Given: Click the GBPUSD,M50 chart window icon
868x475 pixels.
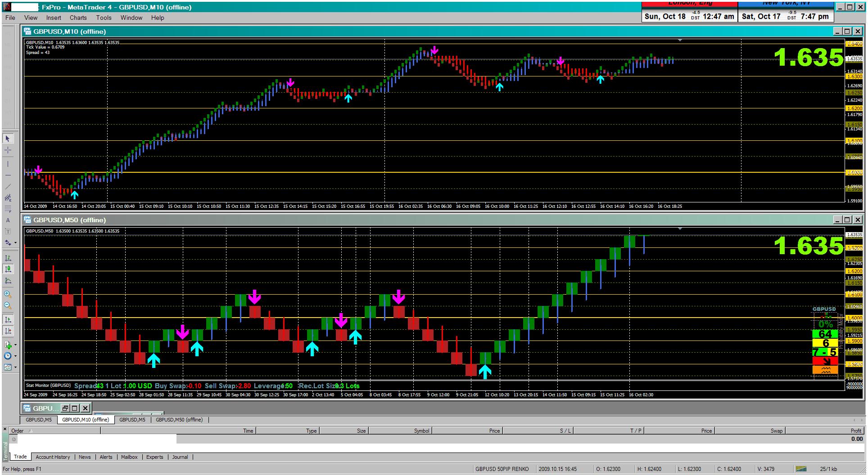Looking at the screenshot, I should click(x=28, y=220).
